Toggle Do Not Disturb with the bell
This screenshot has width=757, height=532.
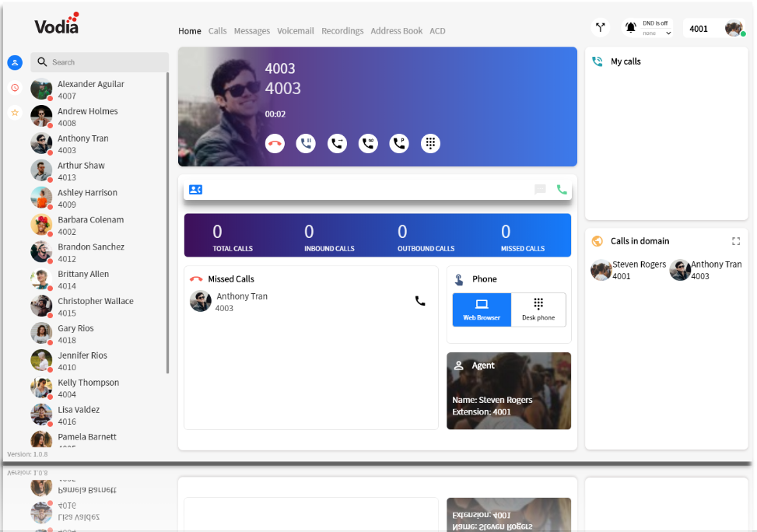point(630,28)
